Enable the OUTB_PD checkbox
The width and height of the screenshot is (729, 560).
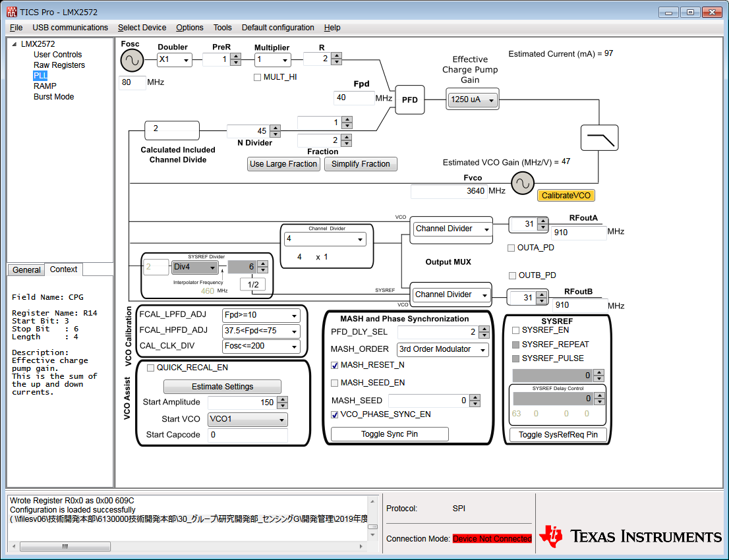click(512, 275)
